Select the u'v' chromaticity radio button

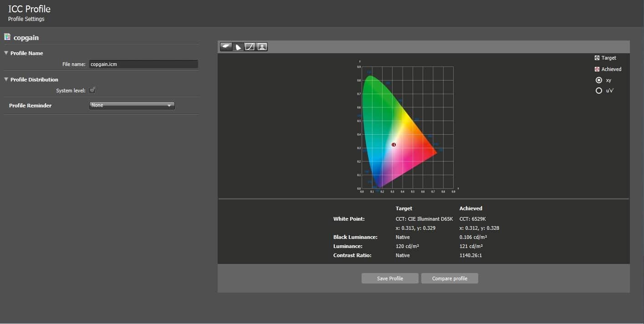tap(599, 91)
